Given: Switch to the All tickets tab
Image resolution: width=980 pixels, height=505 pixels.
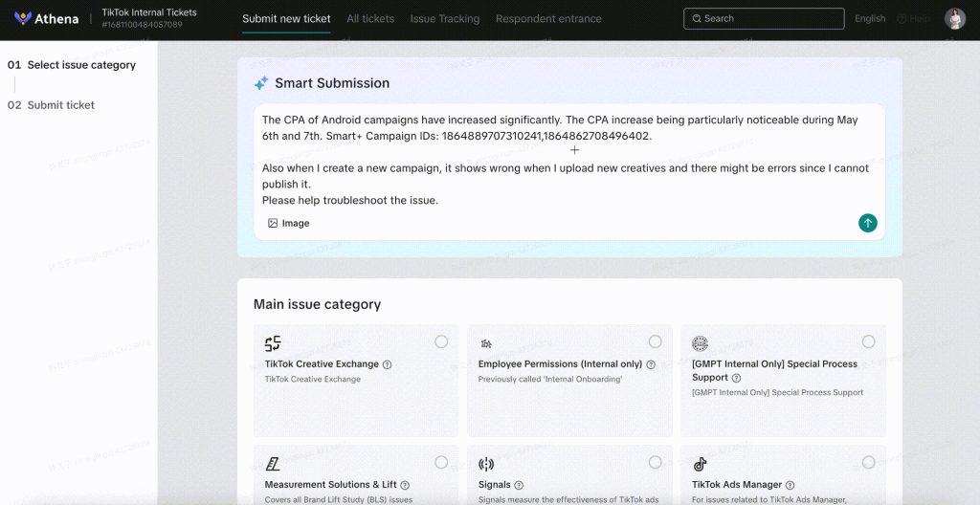Looking at the screenshot, I should tap(370, 19).
